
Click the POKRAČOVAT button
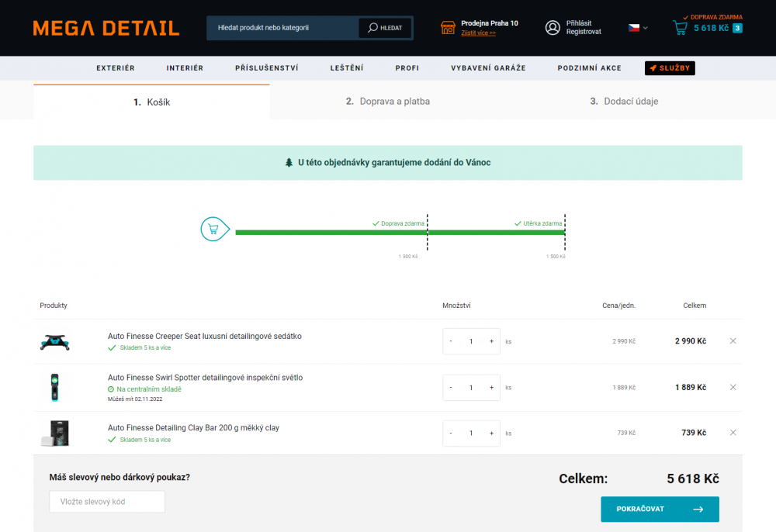[x=660, y=510]
